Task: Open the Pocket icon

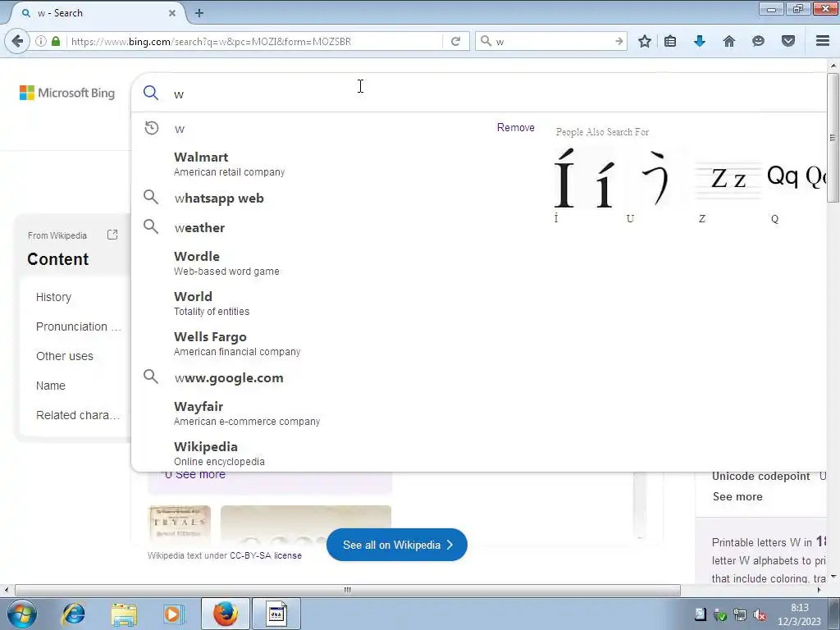Action: 788,41
